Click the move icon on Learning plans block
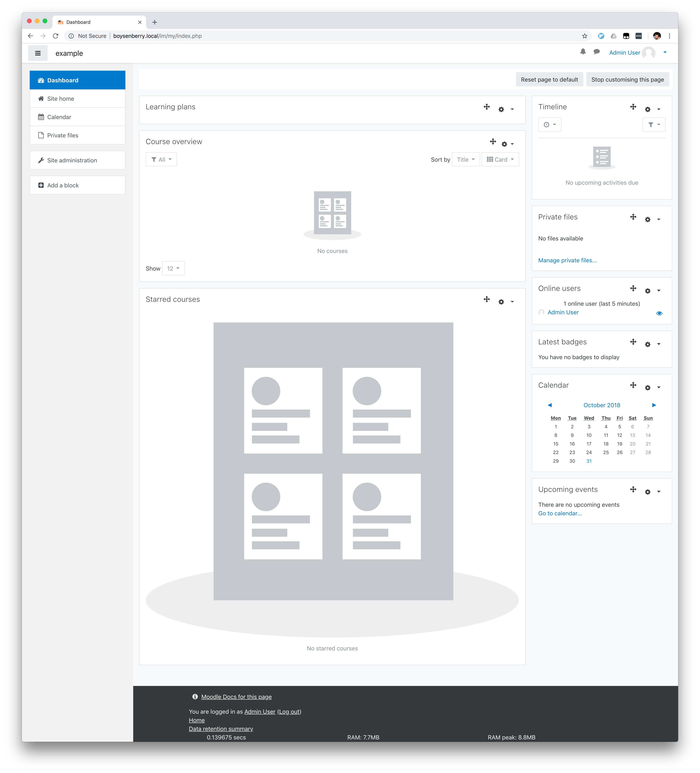Viewport: 700px width, 773px height. point(486,107)
